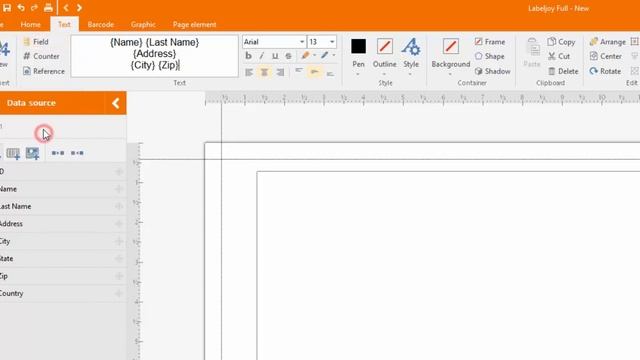Redo the last undone action
This screenshot has height=360, width=640.
(x=34, y=8)
